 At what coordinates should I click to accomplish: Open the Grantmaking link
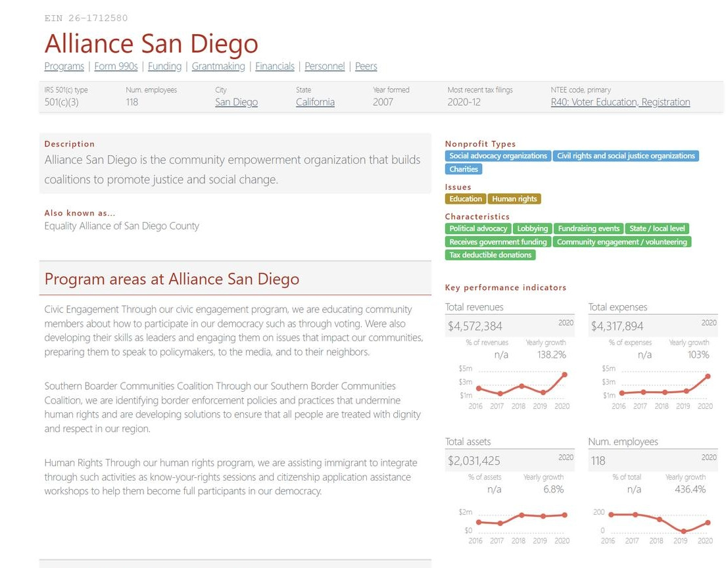pyautogui.click(x=218, y=66)
